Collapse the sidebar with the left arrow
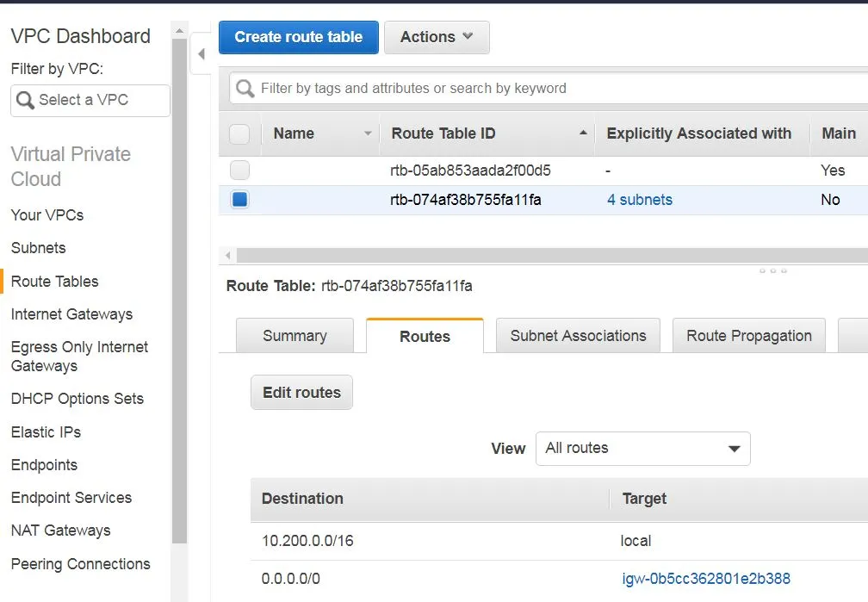Image resolution: width=868 pixels, height=602 pixels. click(x=201, y=54)
